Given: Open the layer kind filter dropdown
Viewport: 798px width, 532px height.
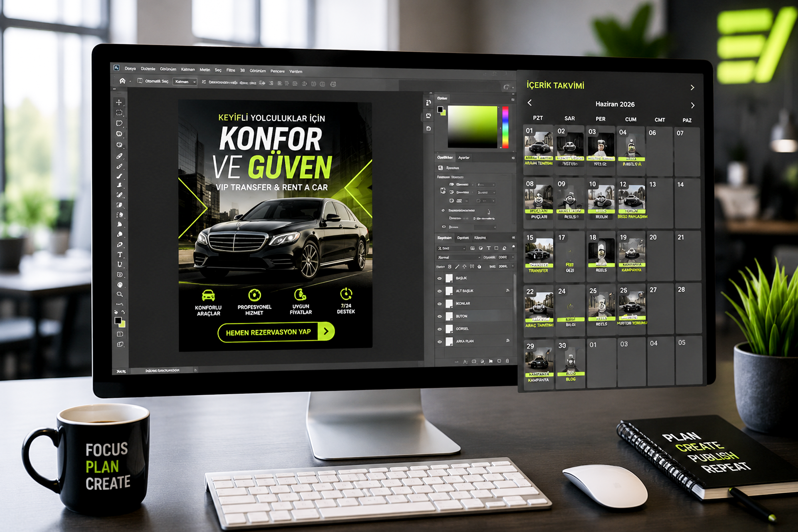Looking at the screenshot, I should click(x=451, y=248).
